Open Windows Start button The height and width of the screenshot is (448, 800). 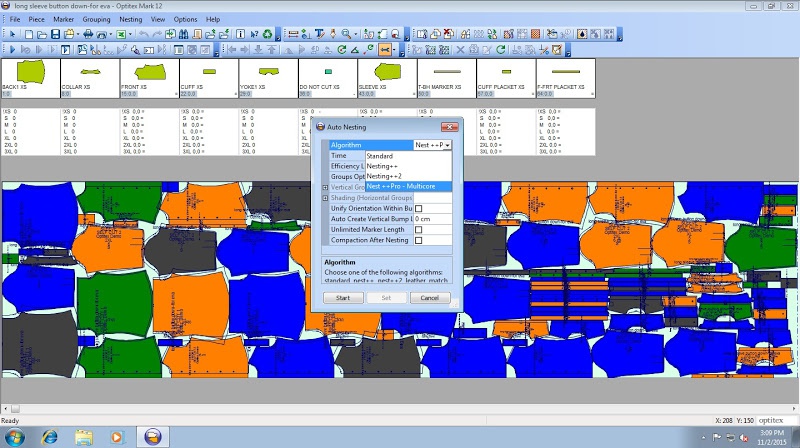click(14, 437)
